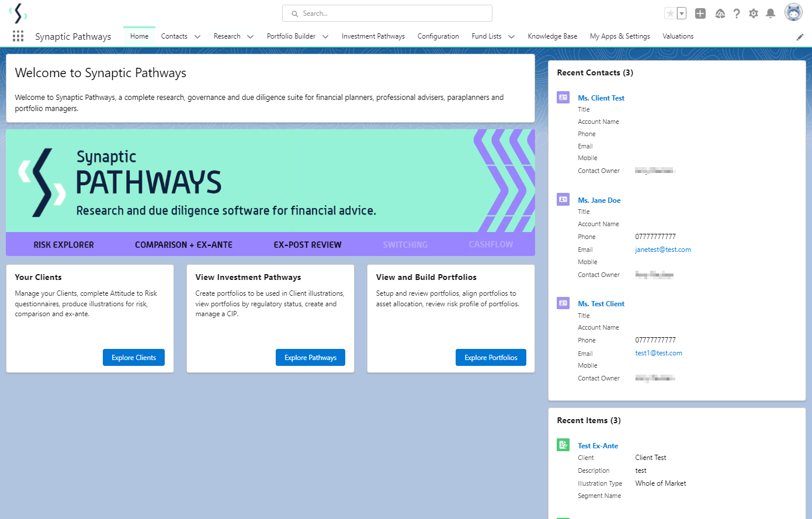Open the favorites list dropdown arrow
The width and height of the screenshot is (812, 519).
point(682,13)
